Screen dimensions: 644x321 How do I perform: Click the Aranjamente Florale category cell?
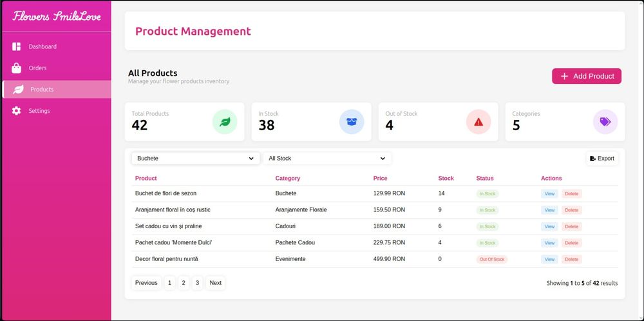click(x=301, y=209)
